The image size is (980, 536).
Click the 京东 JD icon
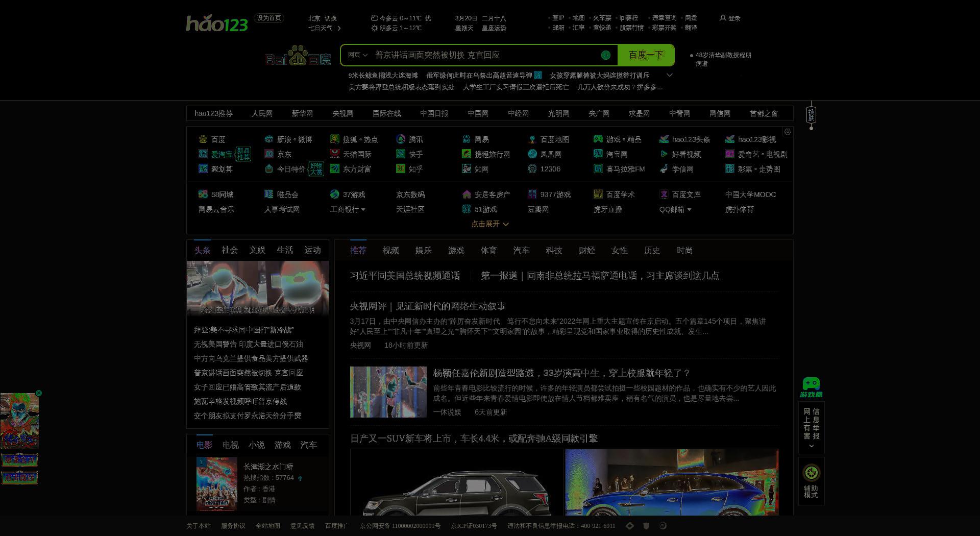(268, 154)
